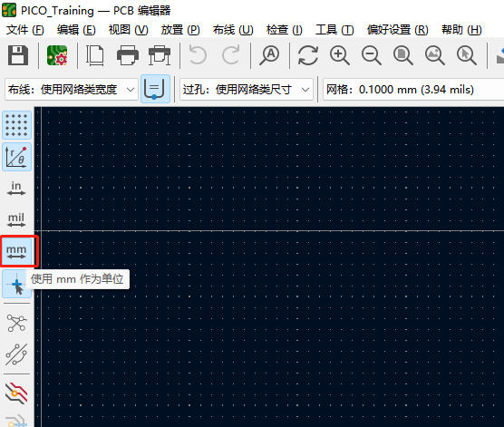This screenshot has height=427, width=504.
Task: Open the 布线 (U) menu
Action: [233, 30]
